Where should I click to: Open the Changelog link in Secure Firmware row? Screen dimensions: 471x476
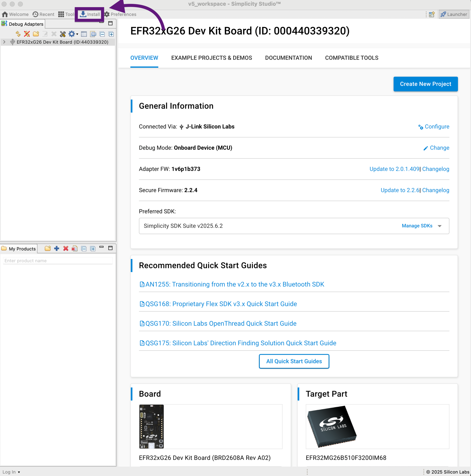(x=436, y=190)
